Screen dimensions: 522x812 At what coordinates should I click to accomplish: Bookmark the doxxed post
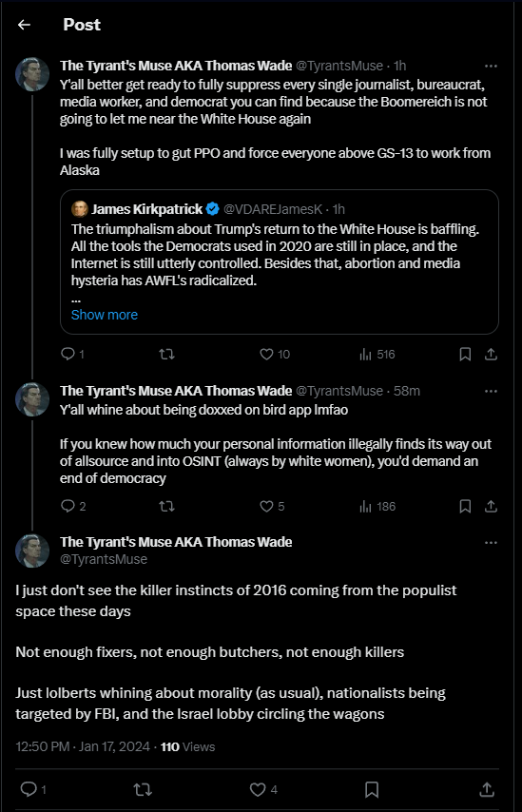[465, 506]
